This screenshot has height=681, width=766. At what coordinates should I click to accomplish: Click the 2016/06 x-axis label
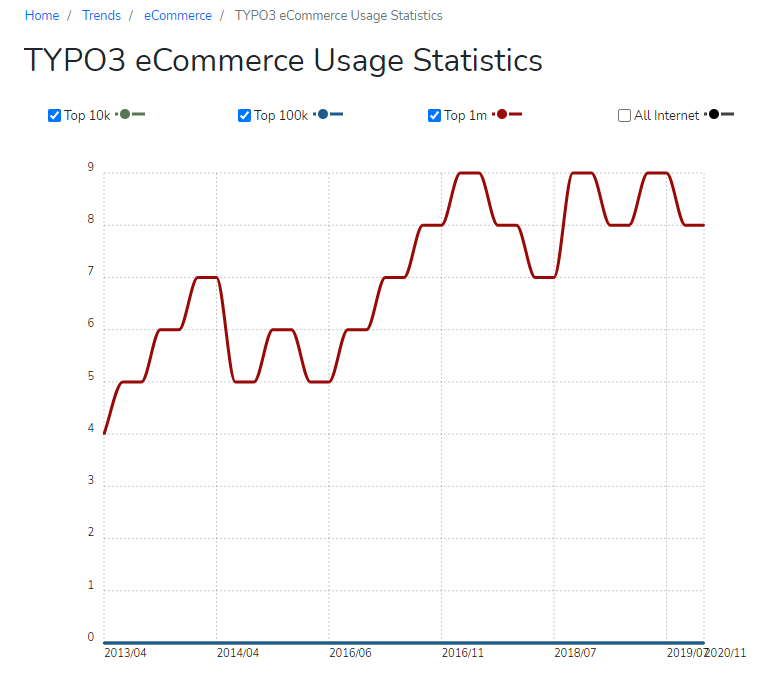(350, 653)
